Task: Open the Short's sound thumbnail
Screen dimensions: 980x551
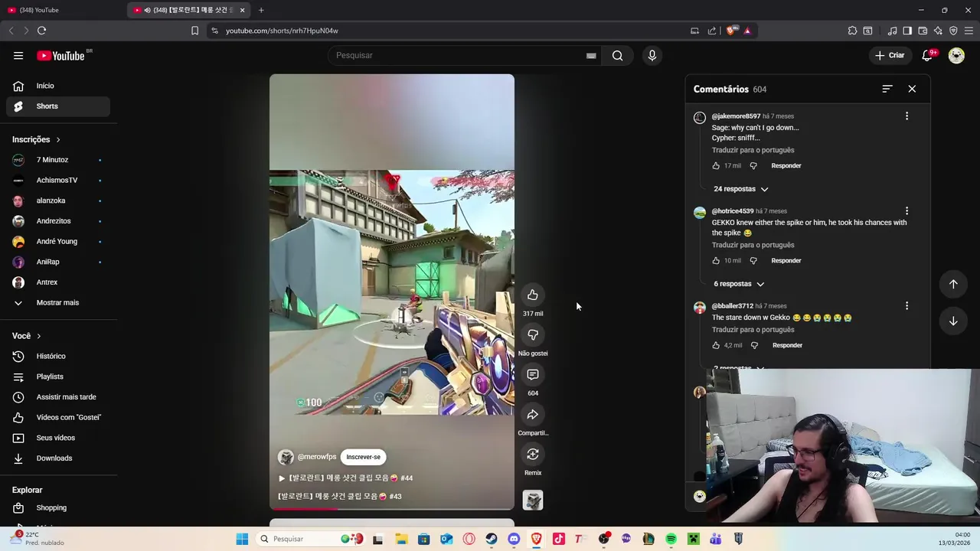Action: point(533,500)
